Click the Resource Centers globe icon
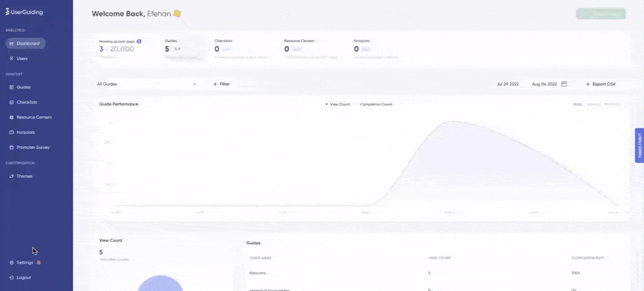Viewport: 644px width, 291px height. tap(12, 117)
